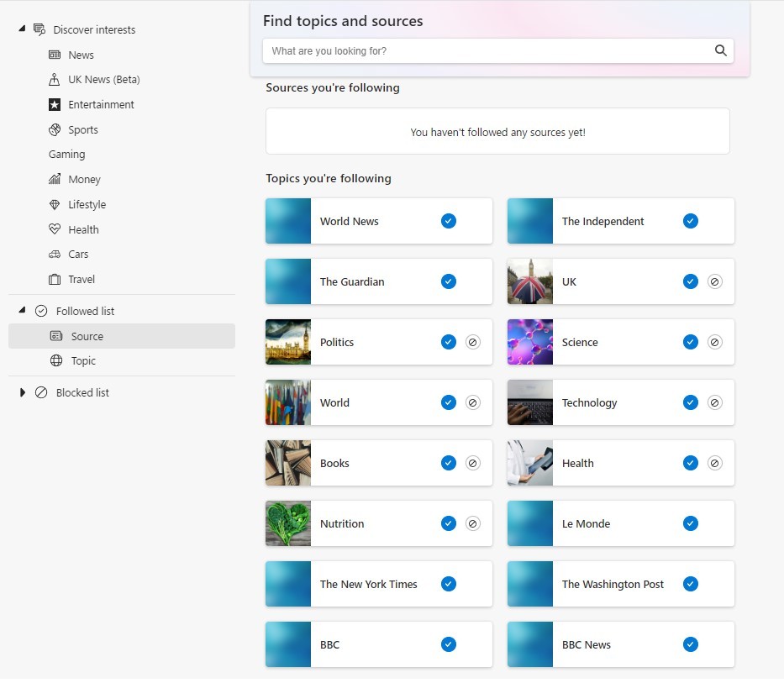Screen dimensions: 784x683
Task: Click the Discover interests icon
Action: [x=39, y=29]
